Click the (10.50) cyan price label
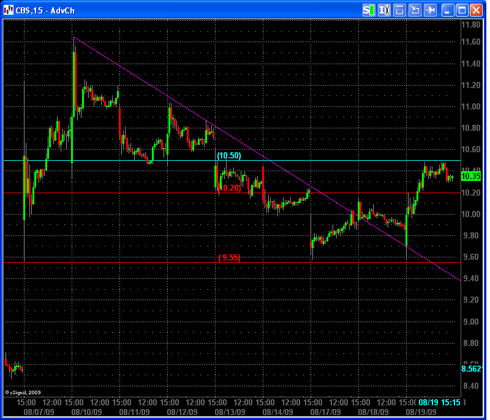 coord(229,156)
